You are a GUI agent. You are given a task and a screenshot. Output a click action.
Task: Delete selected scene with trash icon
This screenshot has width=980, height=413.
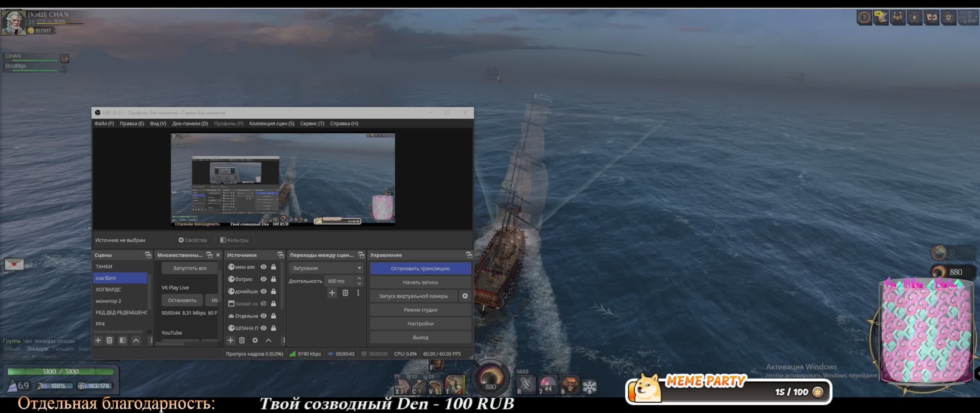coord(109,340)
